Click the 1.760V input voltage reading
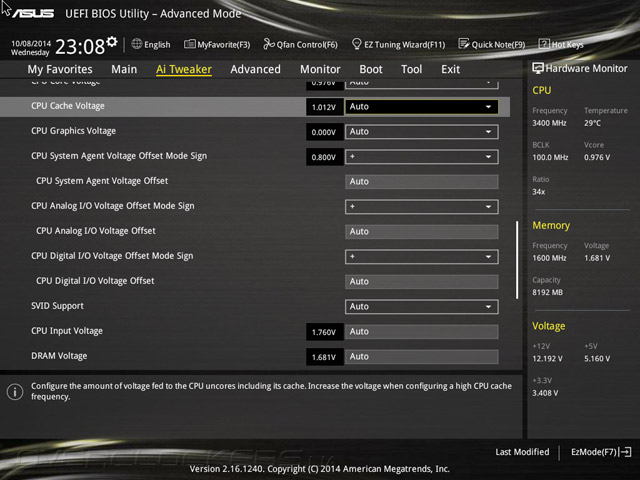The width and height of the screenshot is (640, 480). pyautogui.click(x=324, y=332)
